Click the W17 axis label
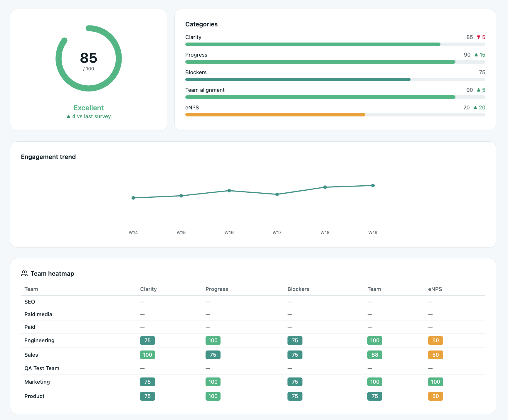Viewport: 508px width, 420px height. [277, 233]
